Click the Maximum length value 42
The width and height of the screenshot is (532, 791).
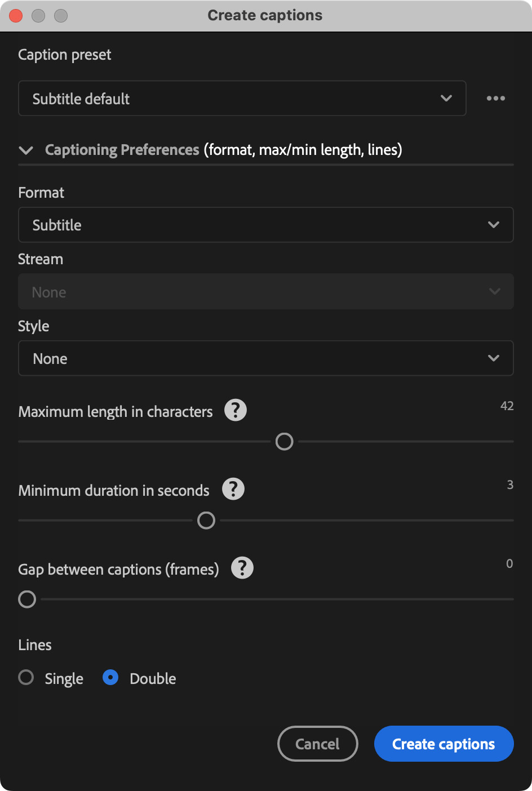(507, 406)
